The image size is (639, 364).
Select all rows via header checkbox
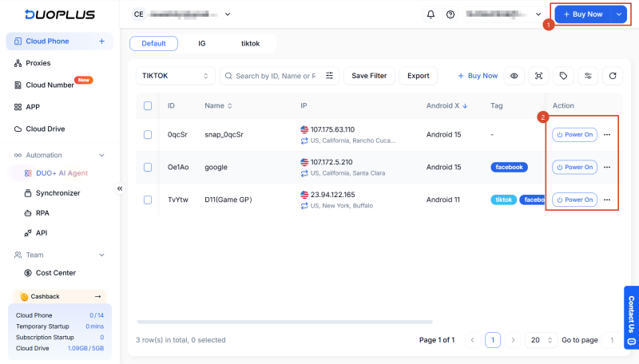pyautogui.click(x=148, y=106)
